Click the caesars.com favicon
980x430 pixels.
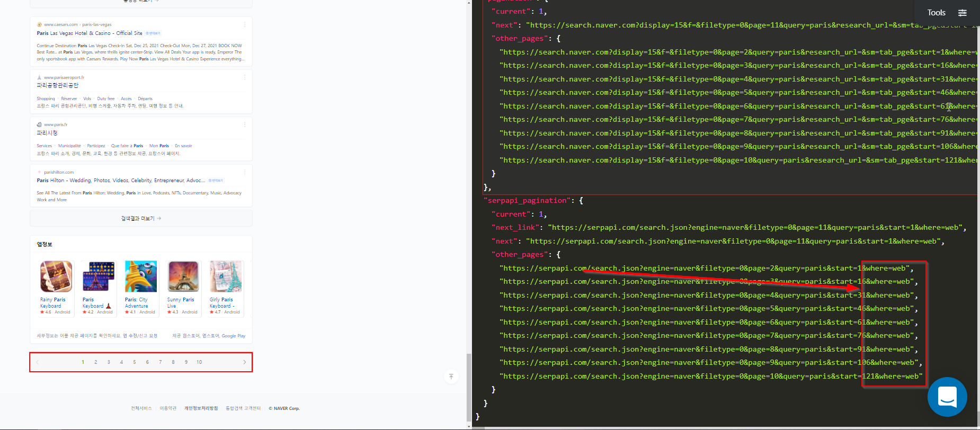(x=39, y=24)
